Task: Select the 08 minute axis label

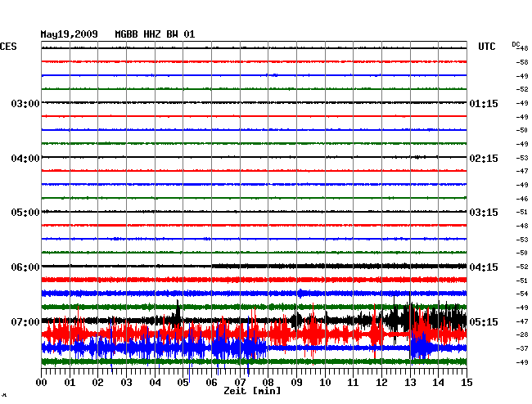Action: (268, 383)
